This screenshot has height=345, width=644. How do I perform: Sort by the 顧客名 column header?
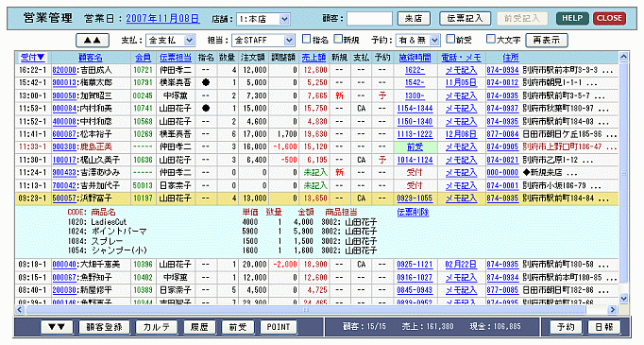click(x=91, y=58)
